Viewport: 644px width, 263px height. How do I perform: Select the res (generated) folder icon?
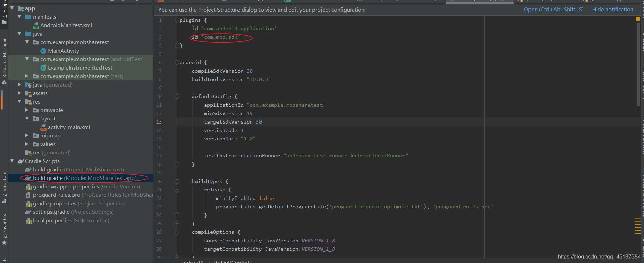tap(28, 153)
